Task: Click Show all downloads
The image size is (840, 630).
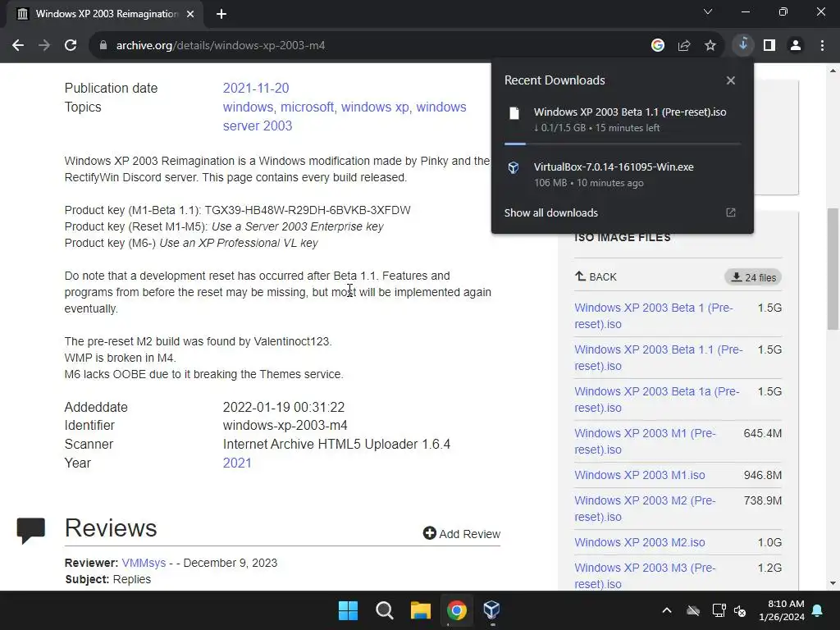Action: tap(550, 212)
